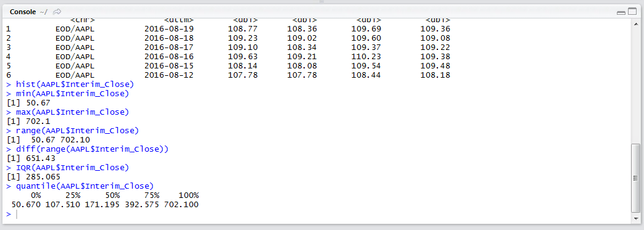The image size is (644, 230).
Task: Click the console vertical scrollbar thumb
Action: point(635,178)
